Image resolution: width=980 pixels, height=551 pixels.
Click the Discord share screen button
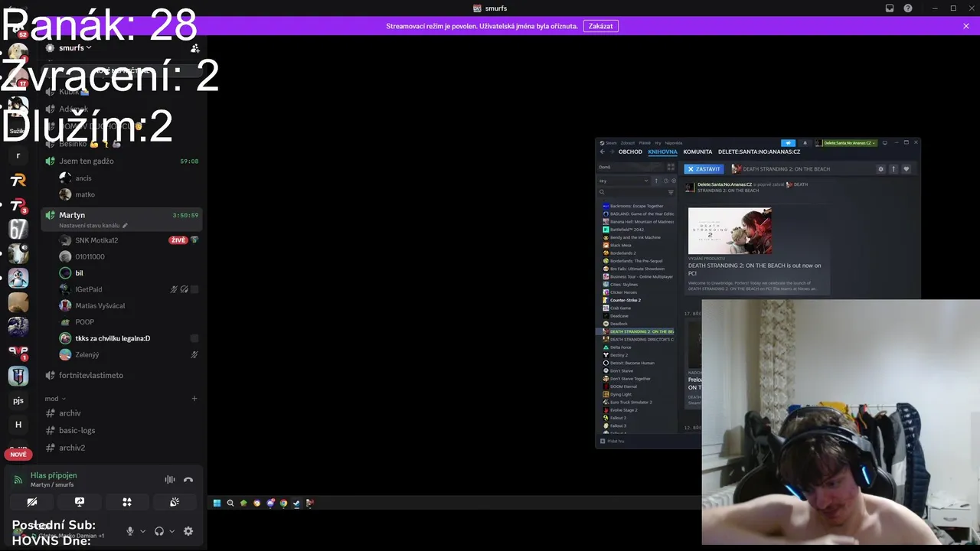[80, 502]
